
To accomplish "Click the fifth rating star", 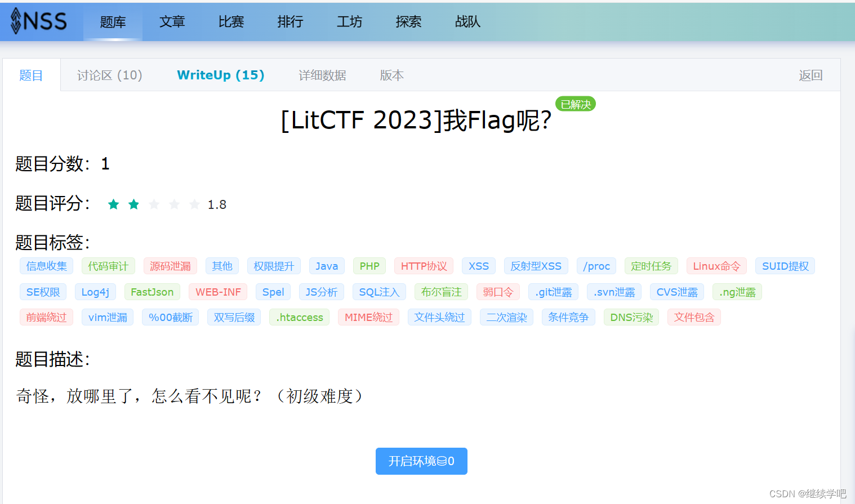I will coord(194,204).
